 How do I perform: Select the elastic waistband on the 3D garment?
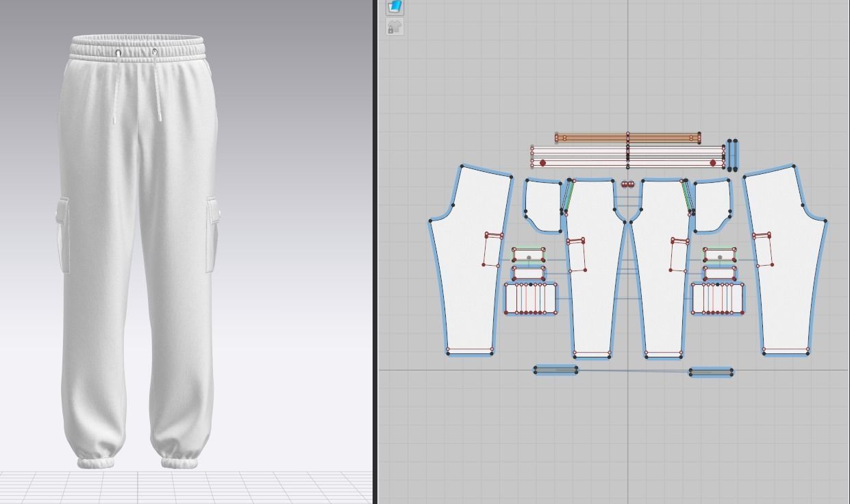click(137, 48)
